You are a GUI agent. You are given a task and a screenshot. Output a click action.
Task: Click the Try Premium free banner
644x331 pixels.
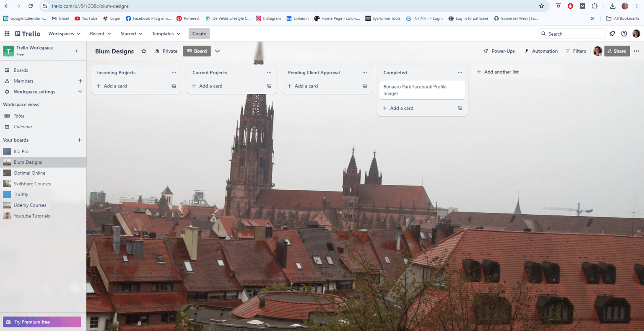tap(42, 322)
